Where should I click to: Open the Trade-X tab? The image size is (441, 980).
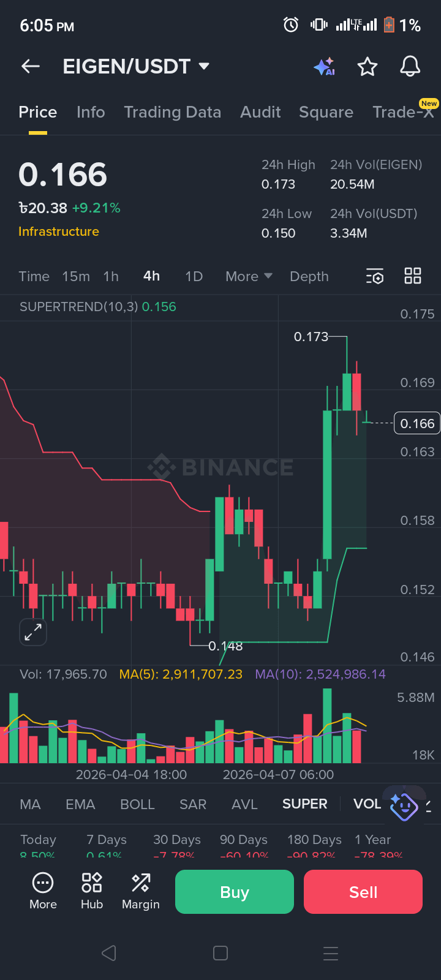point(403,112)
